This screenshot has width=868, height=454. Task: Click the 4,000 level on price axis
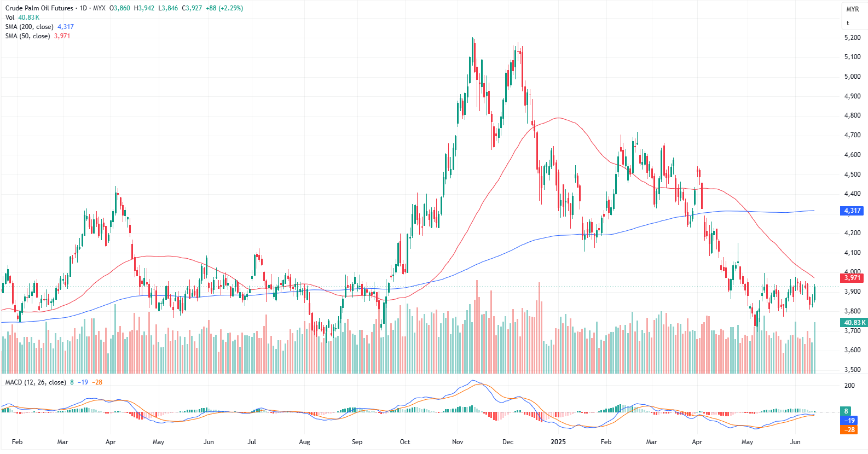[x=852, y=271]
